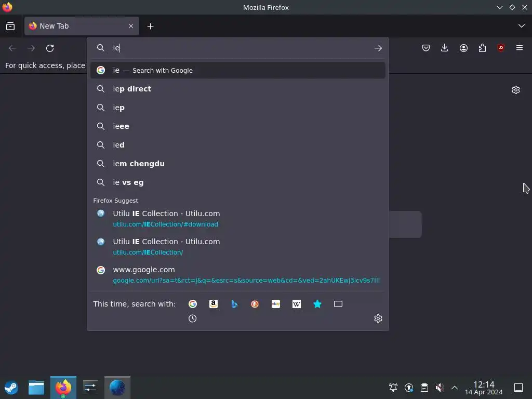Expand hidden system tray icons
Viewport: 532px width, 399px height.
(x=455, y=388)
